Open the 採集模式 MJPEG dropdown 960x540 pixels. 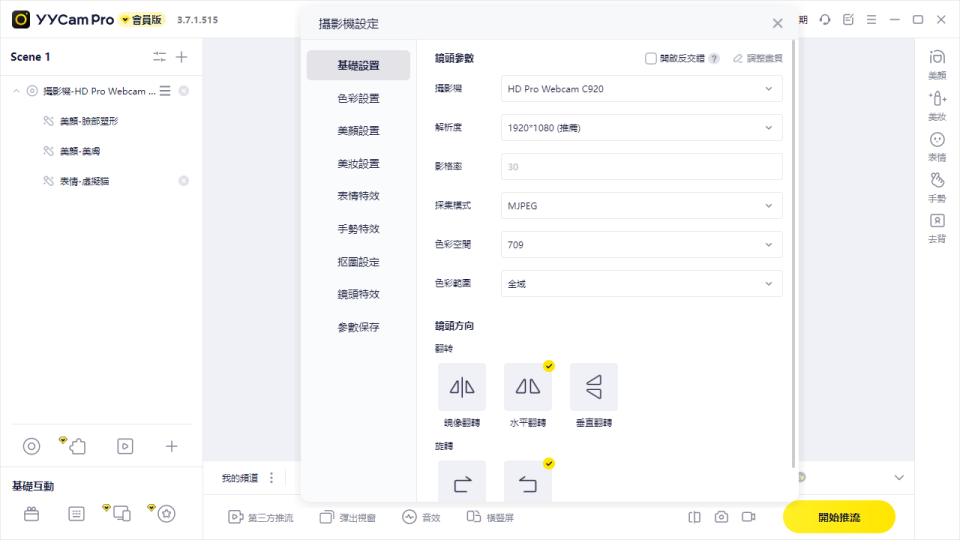(641, 206)
